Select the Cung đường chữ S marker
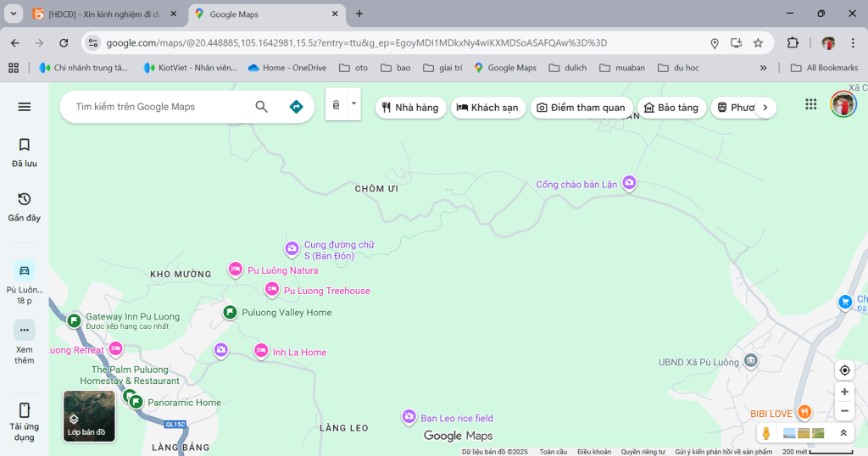868x456 pixels. pos(292,249)
